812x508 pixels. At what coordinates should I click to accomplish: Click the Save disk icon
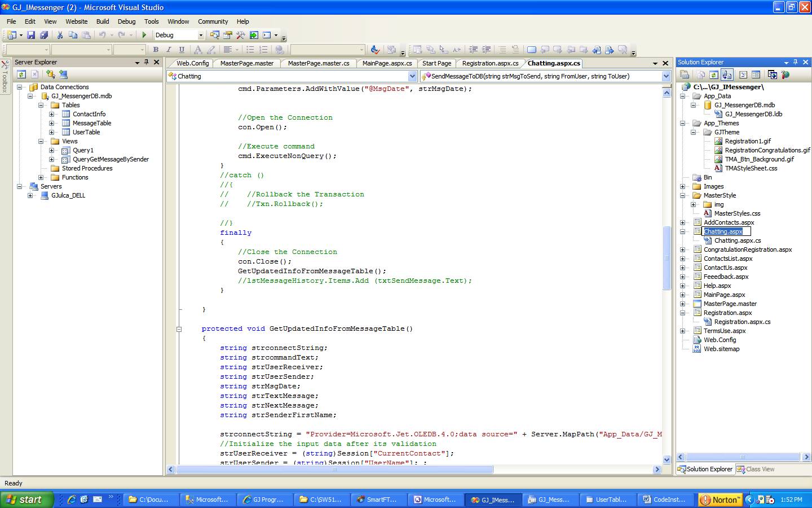tap(31, 35)
